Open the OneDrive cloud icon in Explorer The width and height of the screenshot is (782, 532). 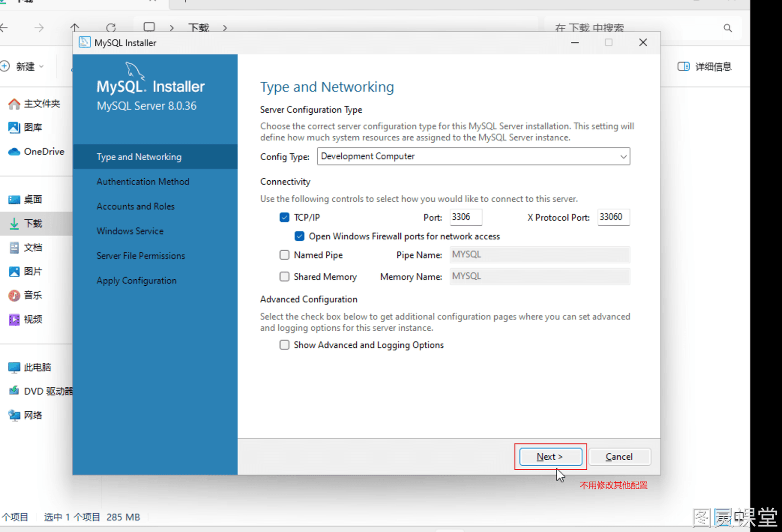[14, 151]
